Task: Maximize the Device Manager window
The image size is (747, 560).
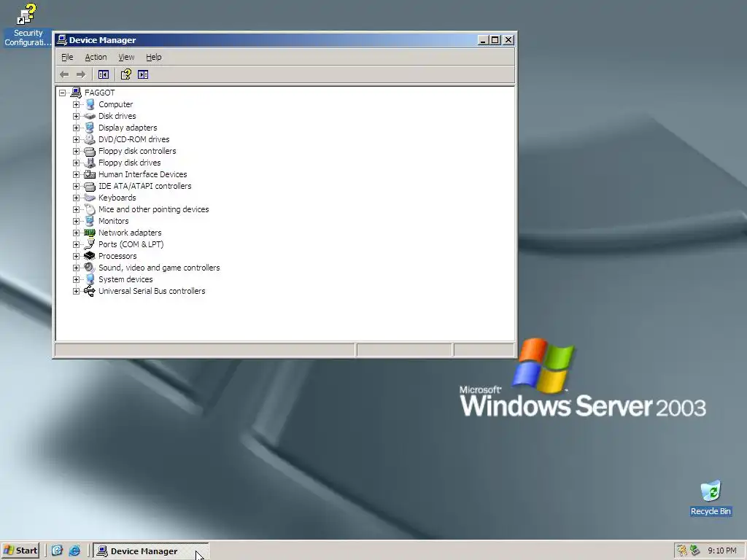Action: click(x=495, y=40)
